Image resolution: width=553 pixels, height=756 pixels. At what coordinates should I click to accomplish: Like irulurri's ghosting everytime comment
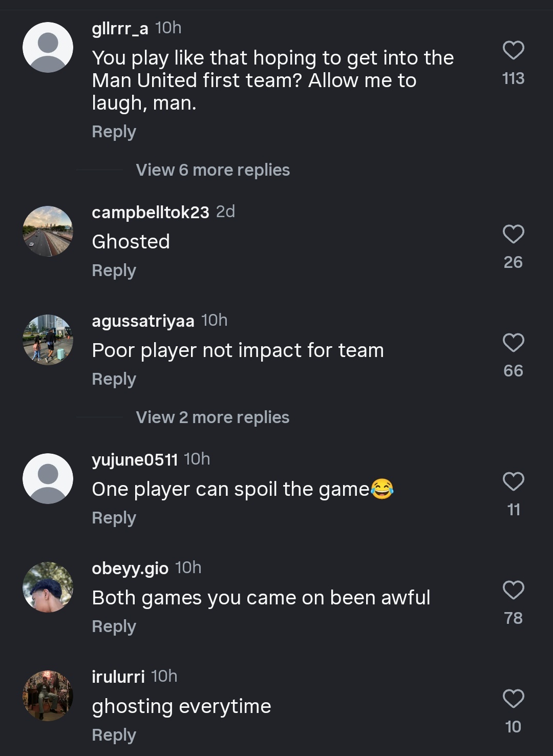click(513, 699)
